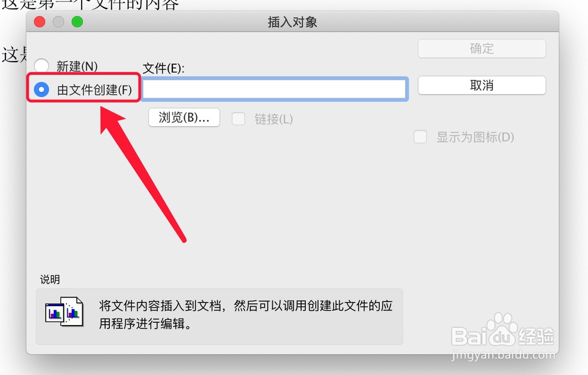
Task: Click the Baidu paw logo watermark
Action: pos(503,330)
